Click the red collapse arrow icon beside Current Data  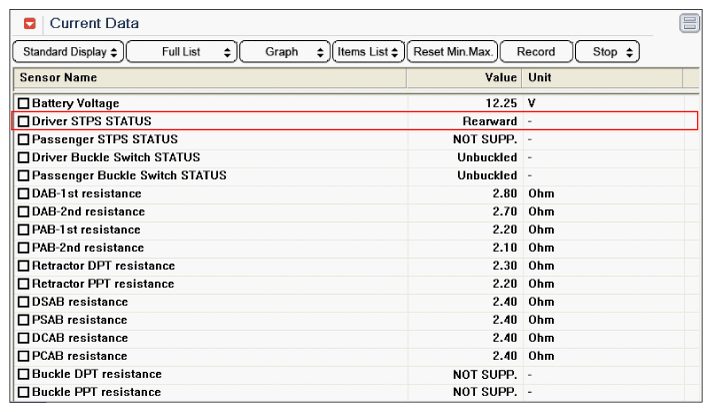click(x=29, y=23)
